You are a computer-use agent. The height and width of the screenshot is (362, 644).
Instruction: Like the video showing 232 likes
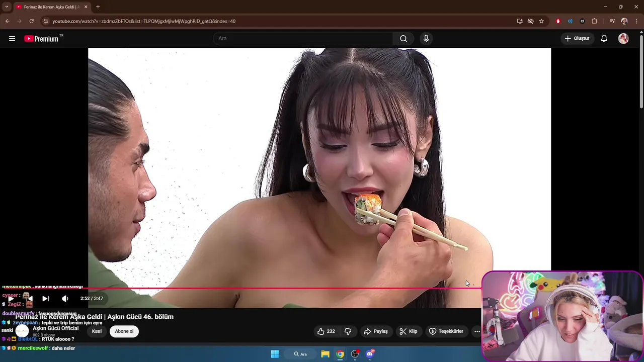tap(326, 331)
